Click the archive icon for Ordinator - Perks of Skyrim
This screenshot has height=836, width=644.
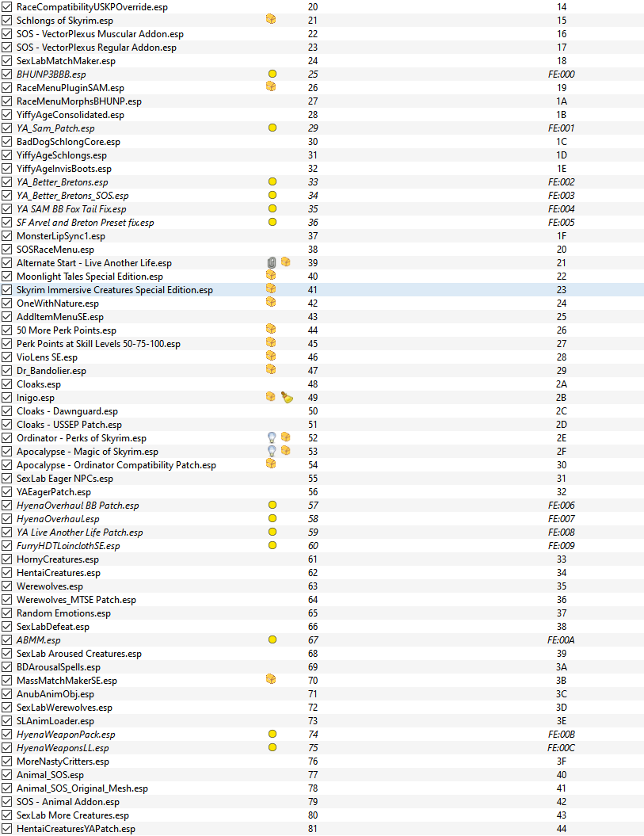click(286, 437)
